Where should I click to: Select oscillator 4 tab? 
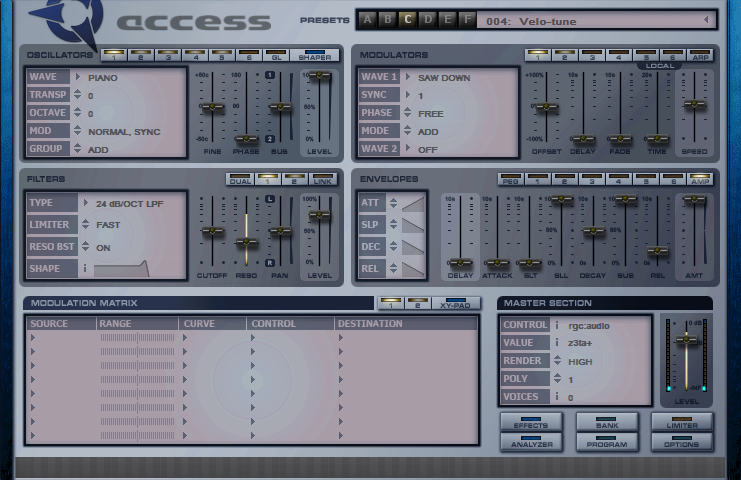tap(196, 55)
